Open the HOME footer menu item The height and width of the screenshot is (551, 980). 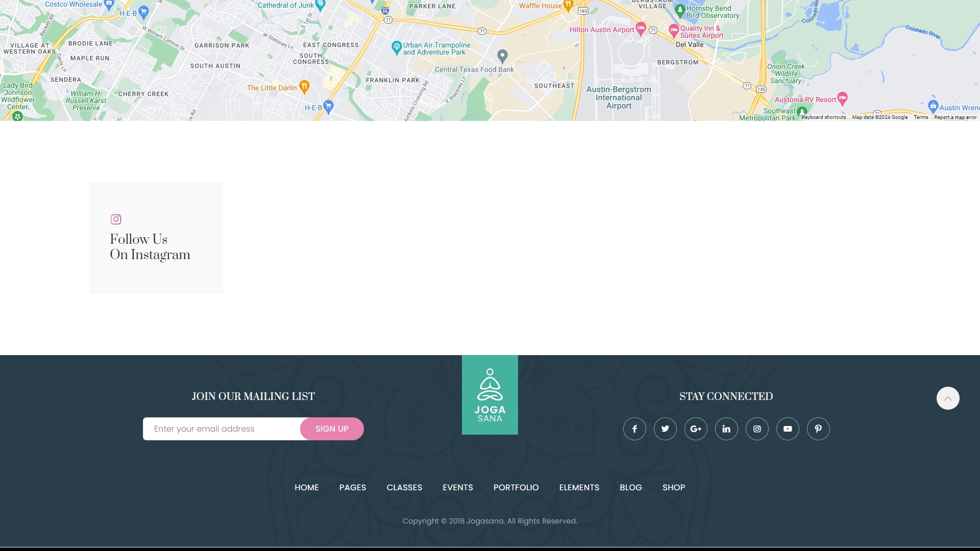[x=307, y=488]
